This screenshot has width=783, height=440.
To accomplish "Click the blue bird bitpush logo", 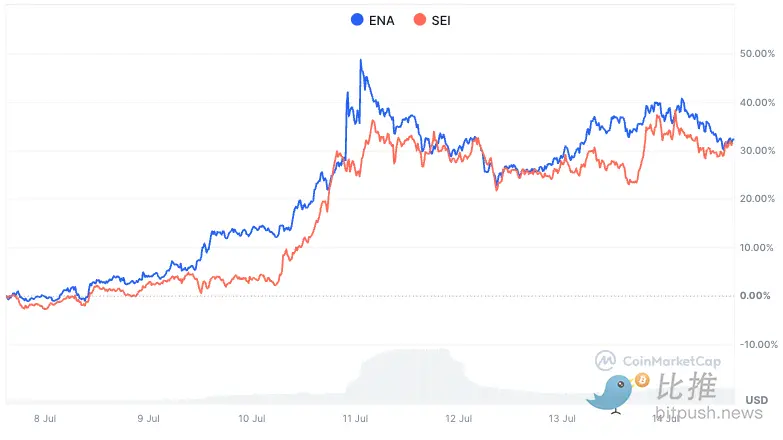I will pos(610,393).
